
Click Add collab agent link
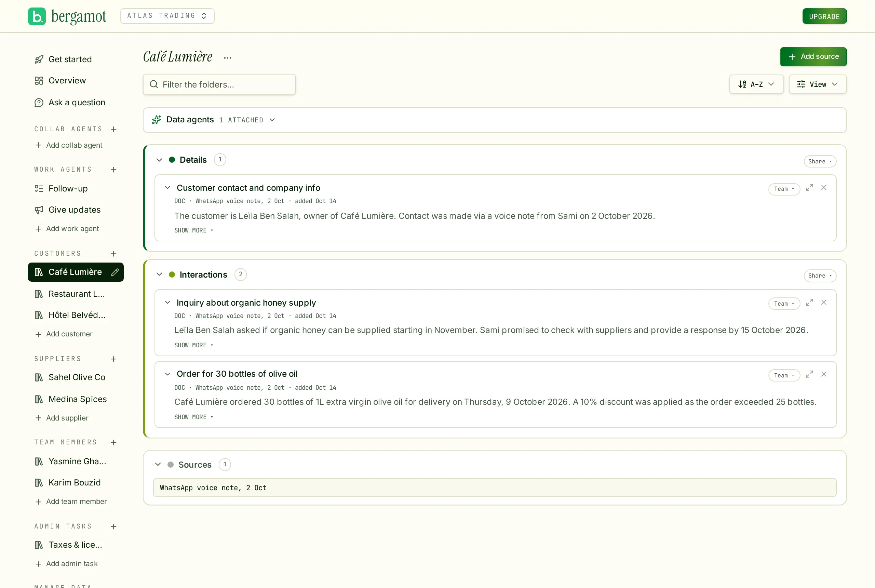pos(69,145)
